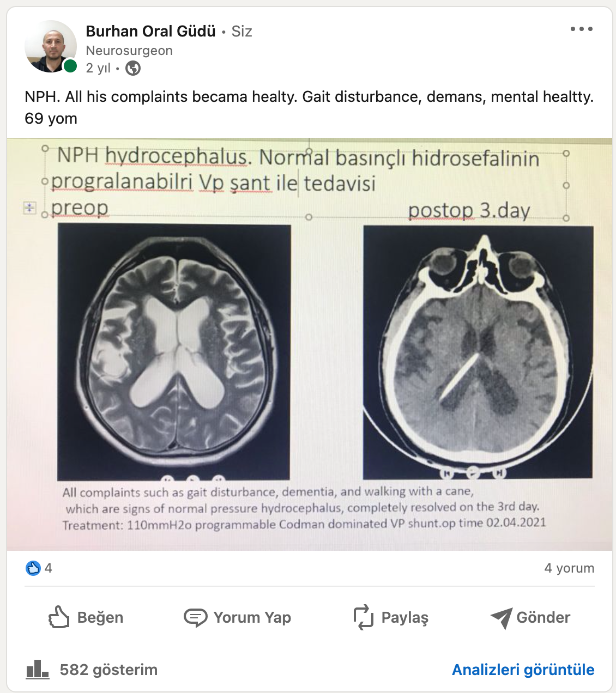Open the three-dot post options menu
This screenshot has width=616, height=693.
coord(581,29)
